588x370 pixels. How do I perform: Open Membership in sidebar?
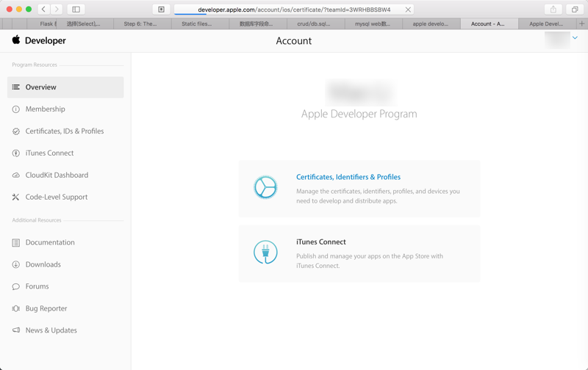pyautogui.click(x=45, y=109)
